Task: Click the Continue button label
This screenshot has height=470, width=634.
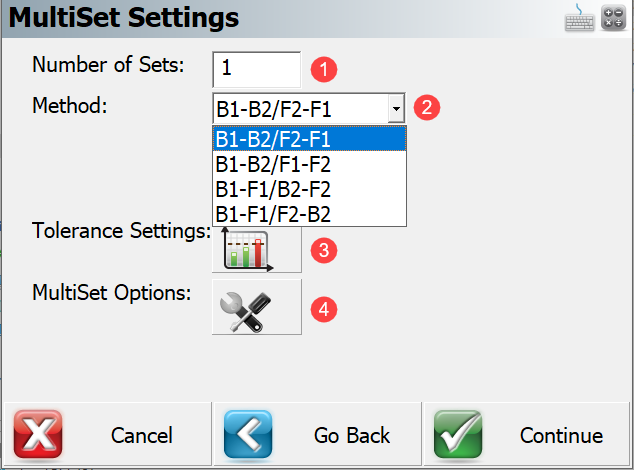Action: [x=561, y=435]
